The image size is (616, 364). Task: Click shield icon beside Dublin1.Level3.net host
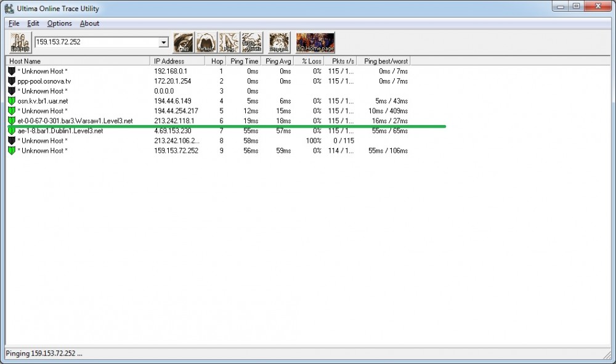[11, 131]
